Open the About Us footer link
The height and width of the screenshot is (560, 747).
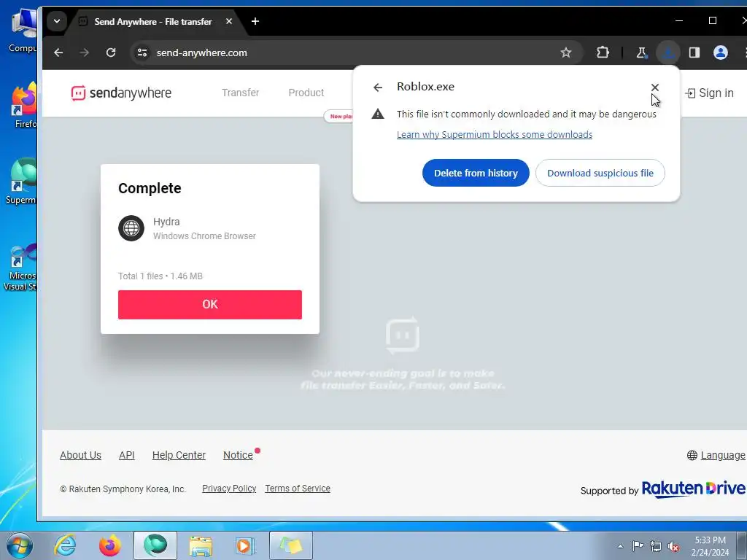[x=80, y=455]
